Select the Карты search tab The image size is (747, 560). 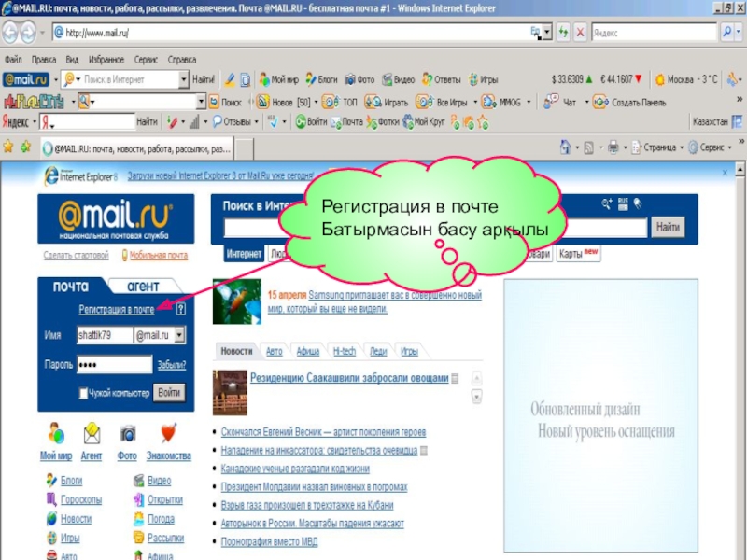[x=578, y=253]
